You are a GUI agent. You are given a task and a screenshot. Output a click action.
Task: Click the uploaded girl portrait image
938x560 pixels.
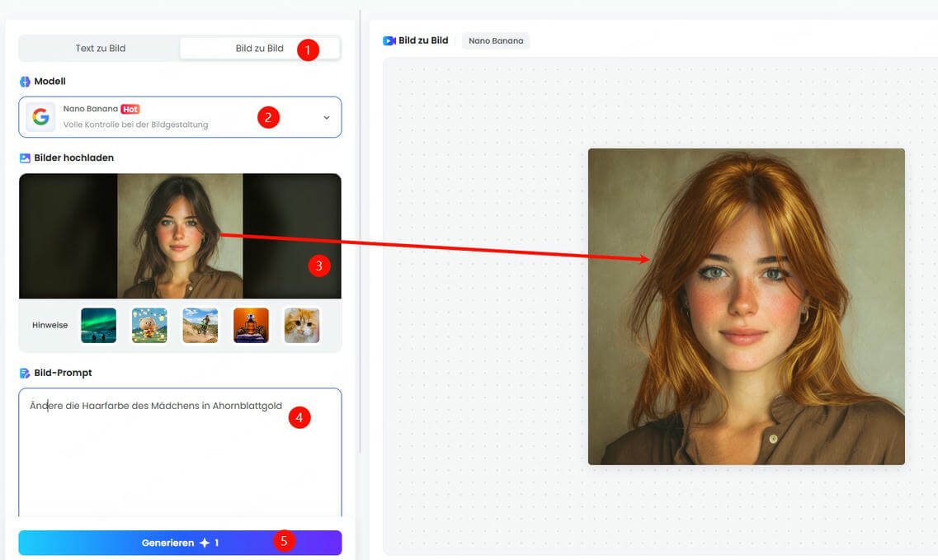(x=180, y=235)
